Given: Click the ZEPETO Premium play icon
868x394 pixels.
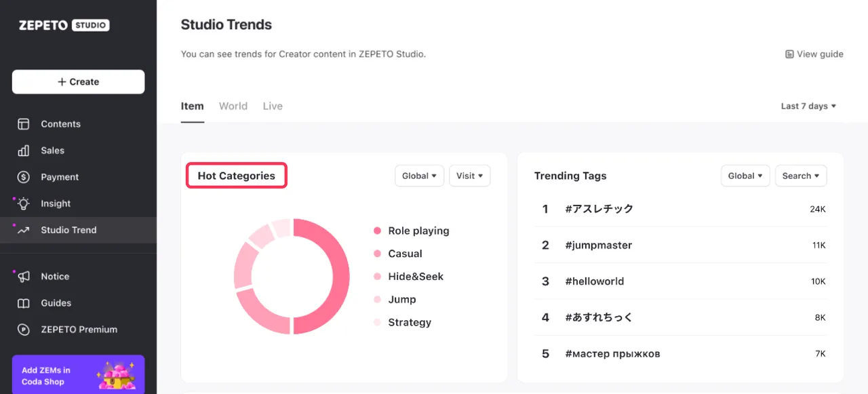Looking at the screenshot, I should [x=24, y=330].
